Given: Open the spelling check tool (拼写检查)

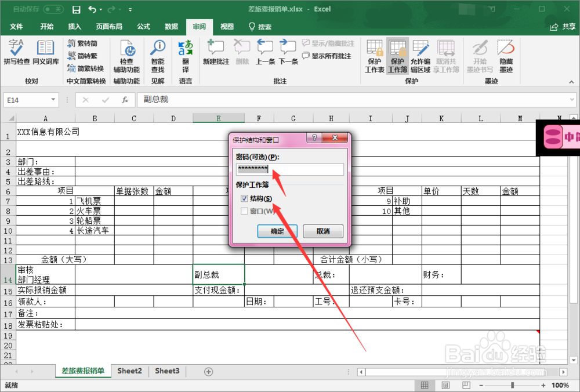Looking at the screenshot, I should pyautogui.click(x=16, y=52).
